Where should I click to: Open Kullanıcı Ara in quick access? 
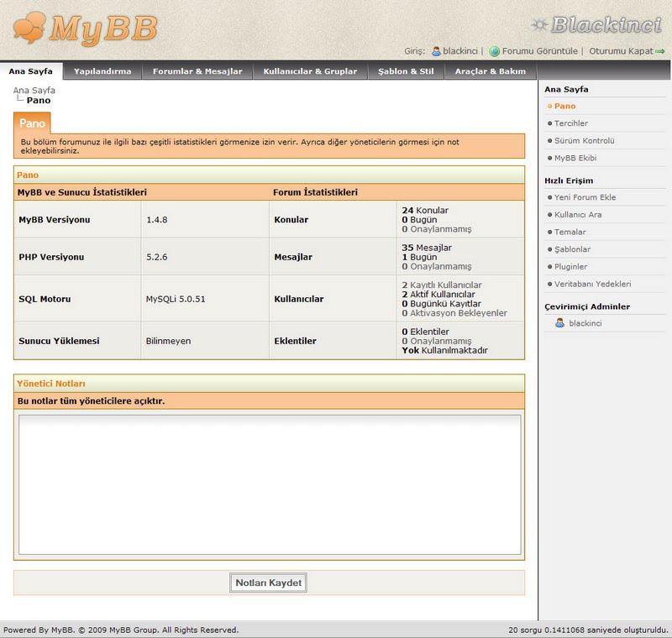pos(578,215)
